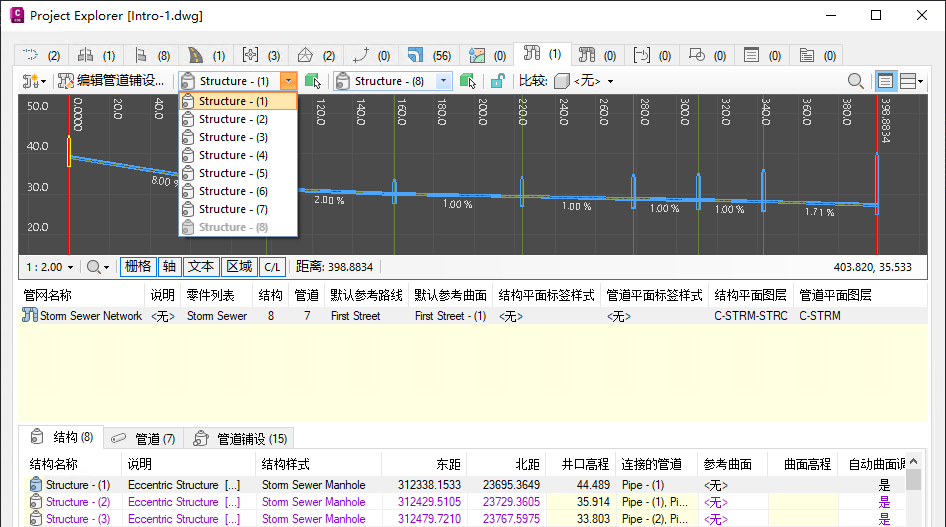Open the 1 : 2.00 scale dropdown

click(49, 267)
